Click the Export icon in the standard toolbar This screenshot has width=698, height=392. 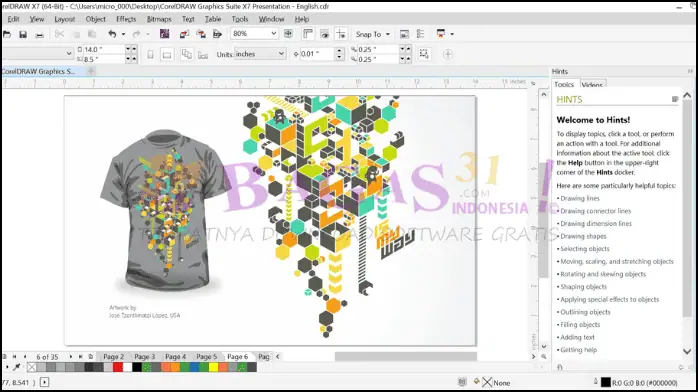[201, 34]
